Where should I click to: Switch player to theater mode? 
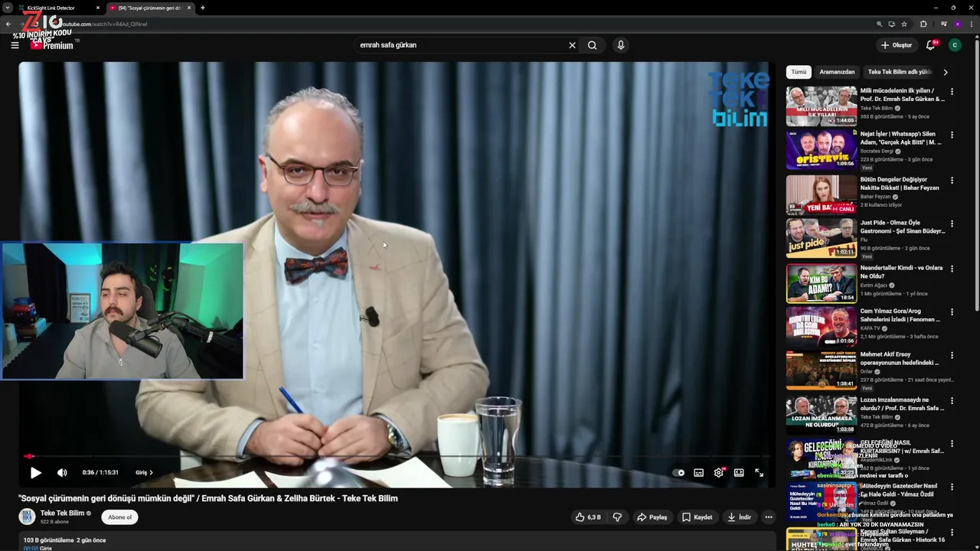(x=739, y=473)
